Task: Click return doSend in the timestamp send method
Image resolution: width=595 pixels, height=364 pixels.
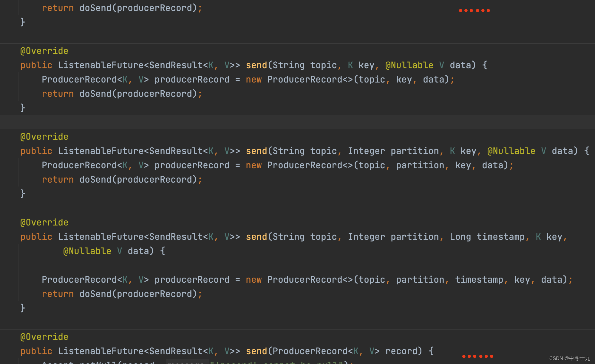Action: pos(122,294)
